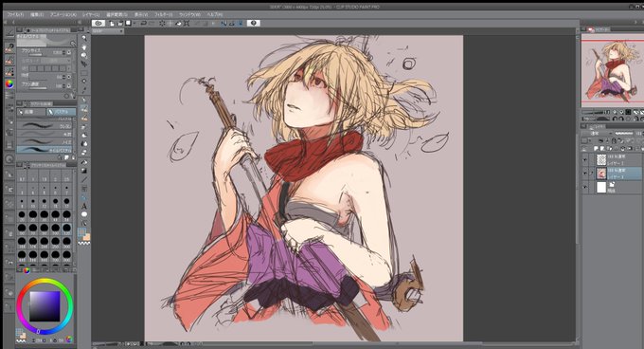This screenshot has width=644, height=349.
Task: Open the ファイル (File) menu
Action: point(15,14)
